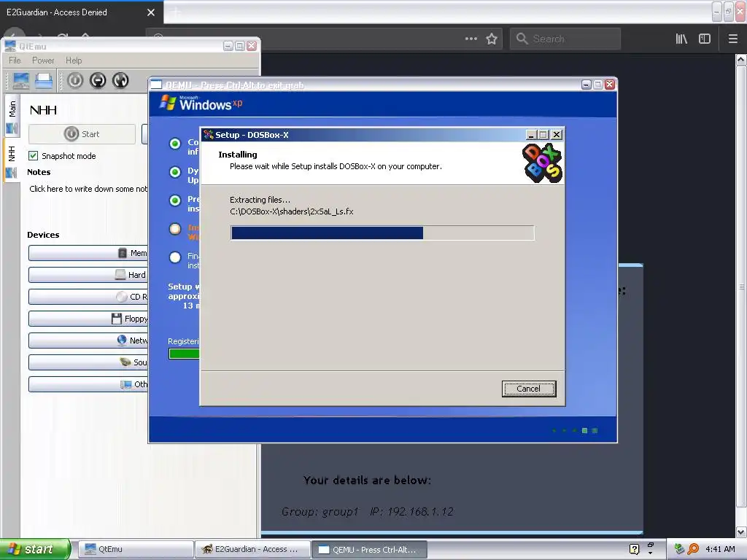The width and height of the screenshot is (747, 560).
Task: Click the Sound device button in QtEmu
Action: click(88, 362)
